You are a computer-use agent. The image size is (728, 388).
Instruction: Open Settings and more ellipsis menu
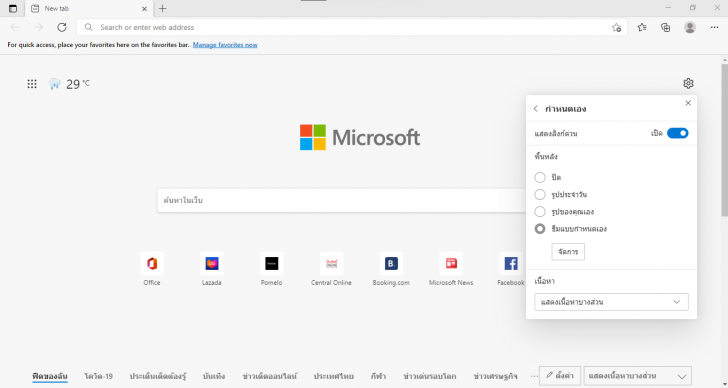pyautogui.click(x=714, y=27)
